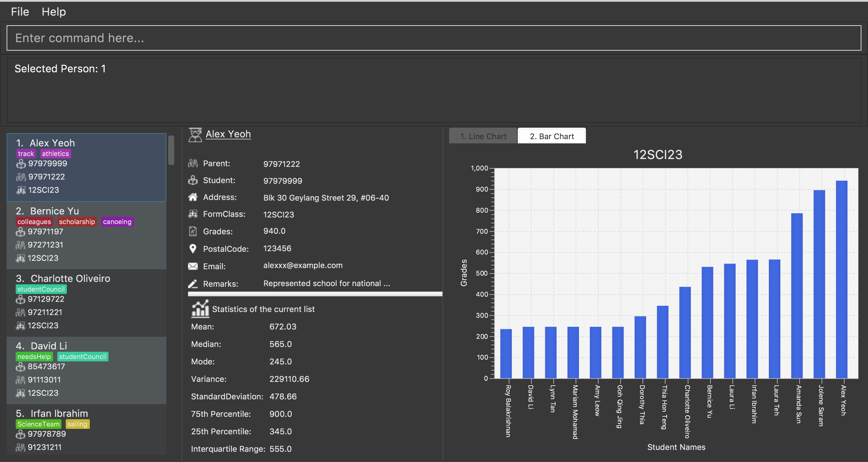
Task: Click the 'needsHelp' tag on David Li
Action: pyautogui.click(x=34, y=357)
